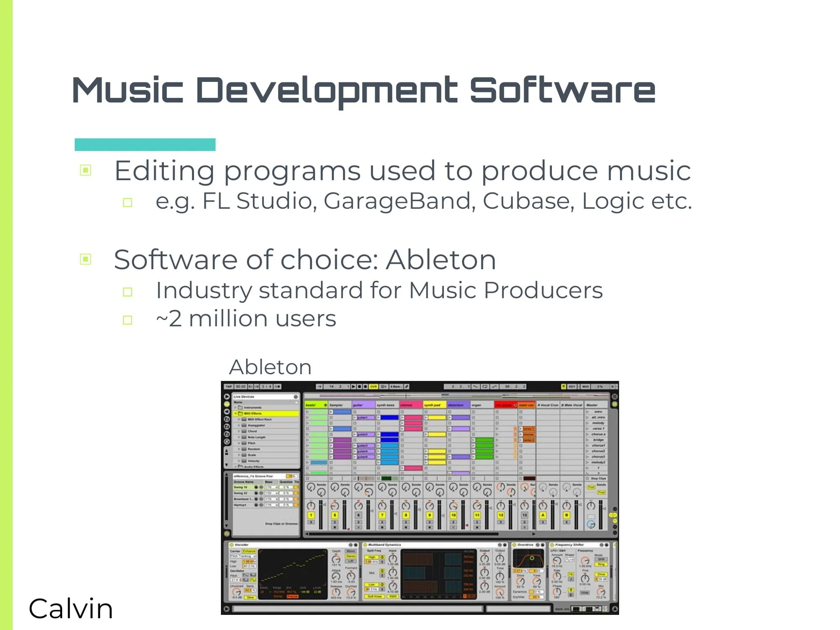
Task: Expand the Velocity device entry
Action: pyautogui.click(x=239, y=461)
